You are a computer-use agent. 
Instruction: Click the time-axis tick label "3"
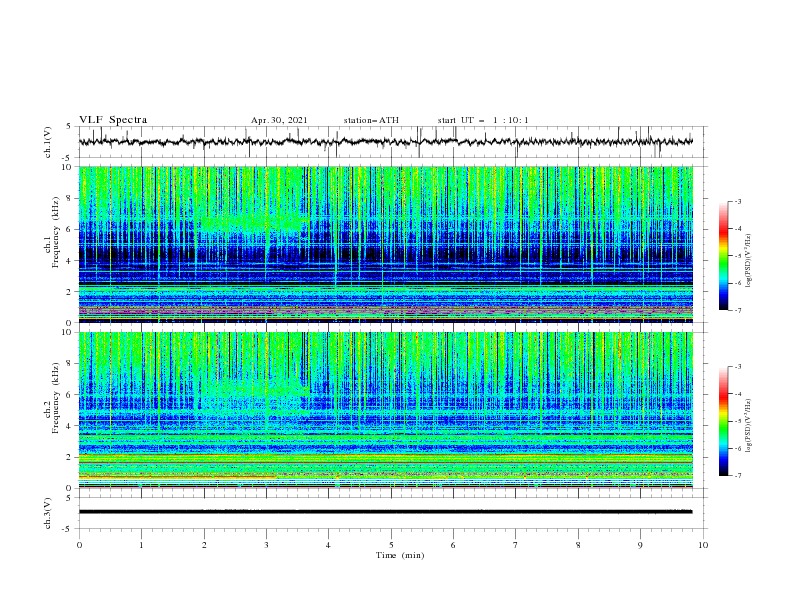pos(266,545)
